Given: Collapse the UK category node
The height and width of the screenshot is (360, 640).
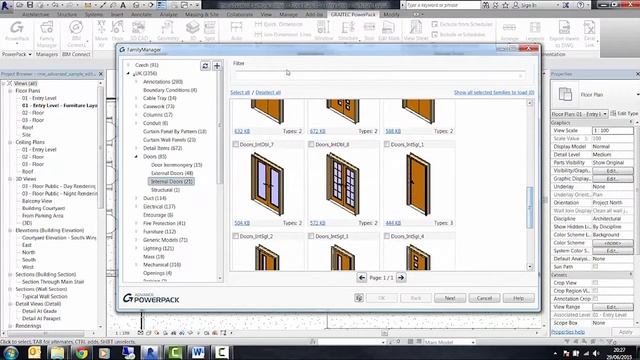Looking at the screenshot, I should 128,73.
